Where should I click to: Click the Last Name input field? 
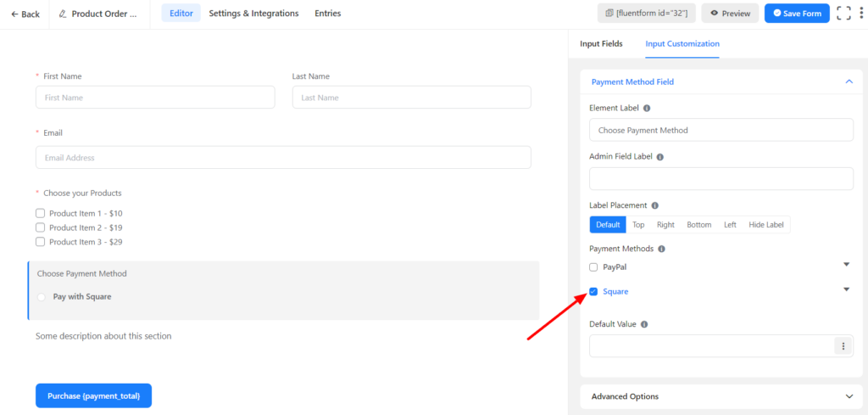coord(411,98)
